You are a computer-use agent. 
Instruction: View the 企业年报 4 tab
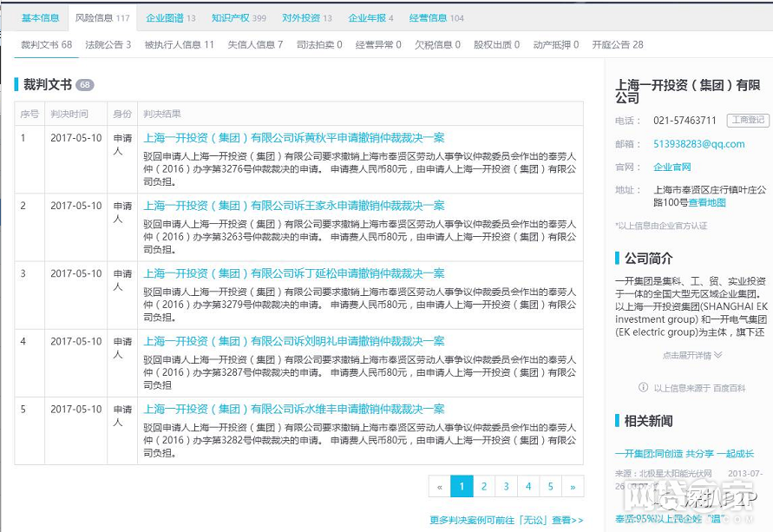(x=370, y=18)
